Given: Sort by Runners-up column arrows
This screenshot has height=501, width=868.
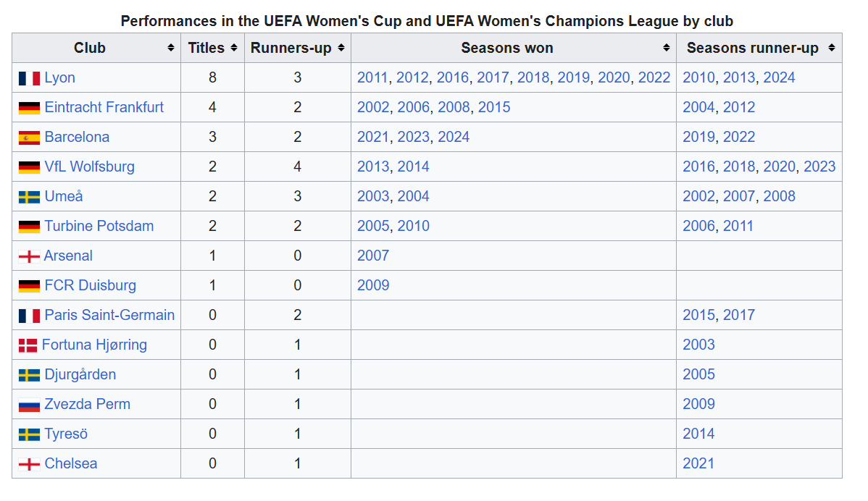Looking at the screenshot, I should click(x=341, y=48).
